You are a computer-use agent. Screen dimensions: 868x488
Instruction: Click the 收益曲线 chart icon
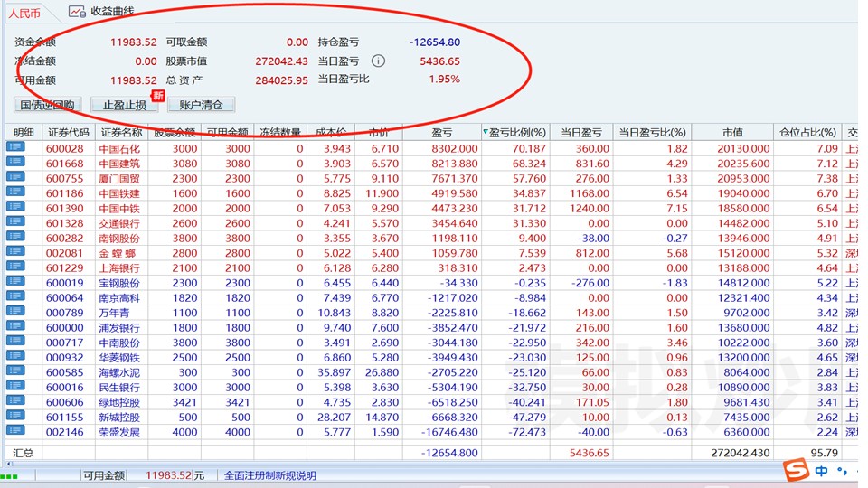(x=77, y=11)
